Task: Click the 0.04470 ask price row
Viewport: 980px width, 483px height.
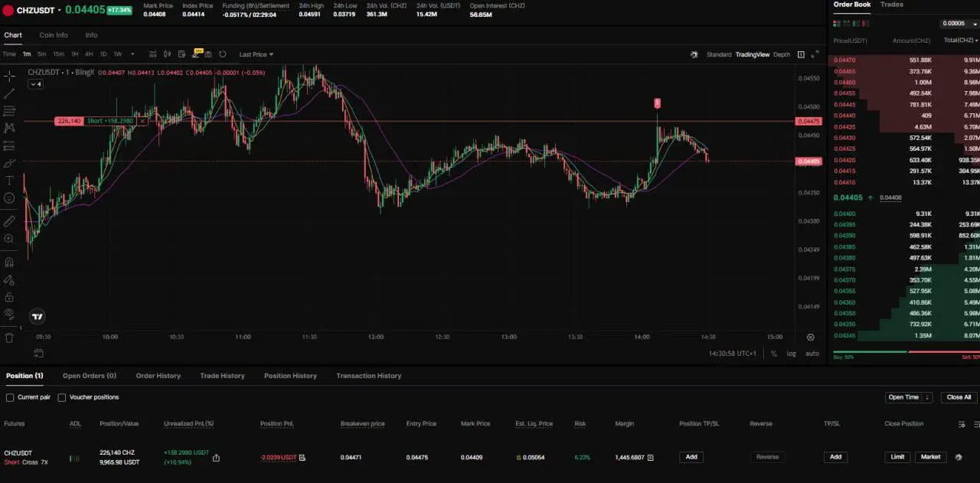Action: 906,60
